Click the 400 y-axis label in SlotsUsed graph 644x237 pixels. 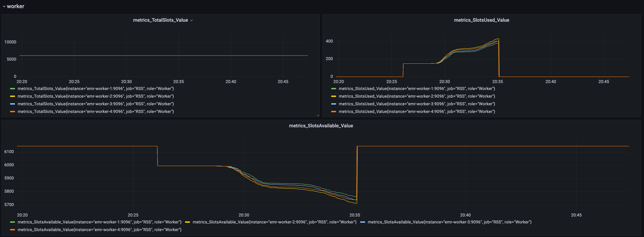(329, 41)
